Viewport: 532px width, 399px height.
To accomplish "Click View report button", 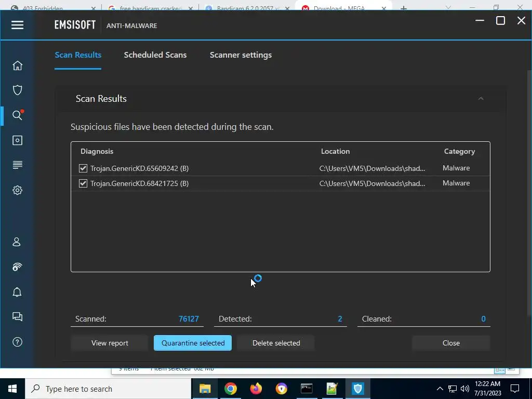I will (110, 343).
